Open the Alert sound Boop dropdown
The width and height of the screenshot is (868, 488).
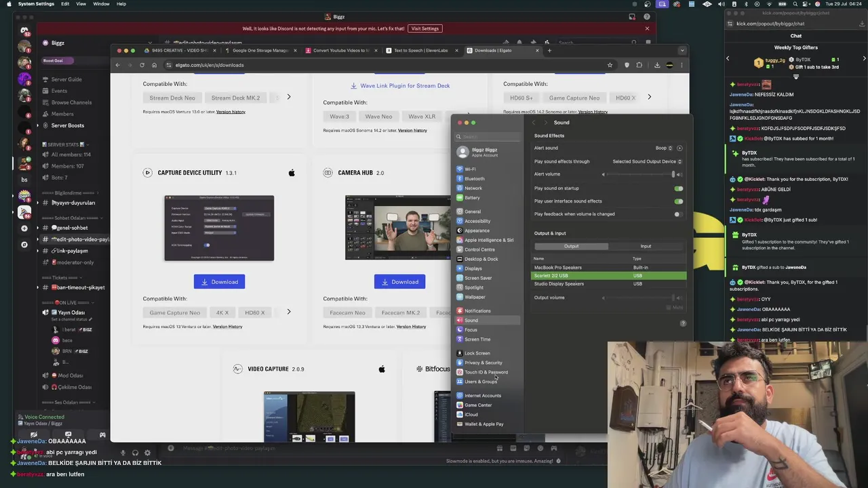tap(664, 148)
